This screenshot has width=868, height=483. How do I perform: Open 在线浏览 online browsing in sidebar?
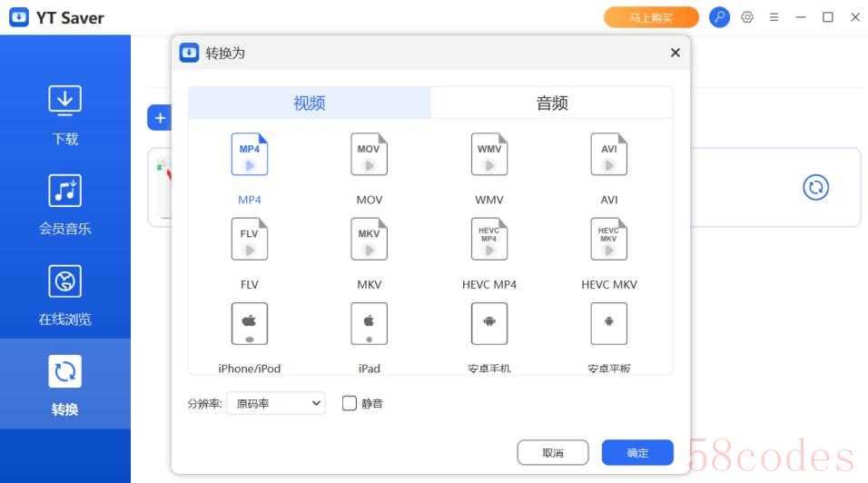point(64,295)
